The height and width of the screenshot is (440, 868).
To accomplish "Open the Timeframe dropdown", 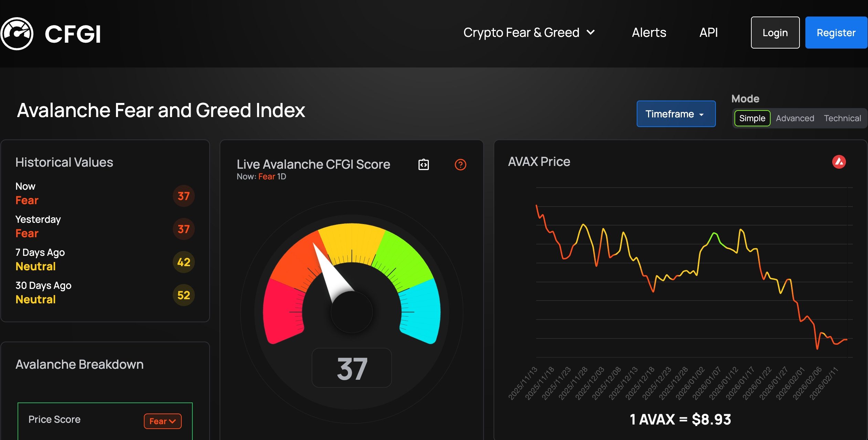I will tap(676, 114).
